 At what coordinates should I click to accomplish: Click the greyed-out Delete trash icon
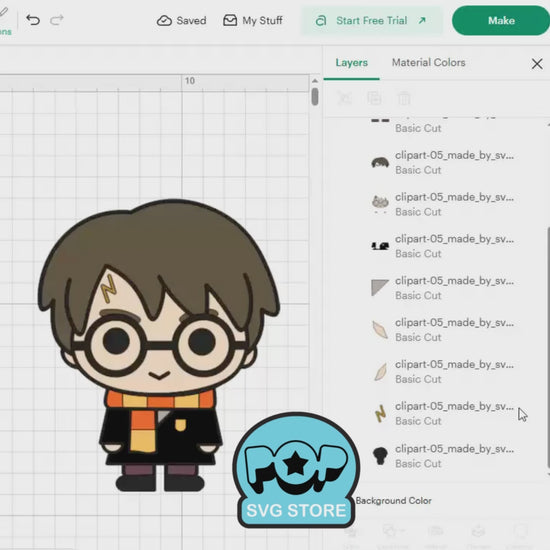point(404,98)
